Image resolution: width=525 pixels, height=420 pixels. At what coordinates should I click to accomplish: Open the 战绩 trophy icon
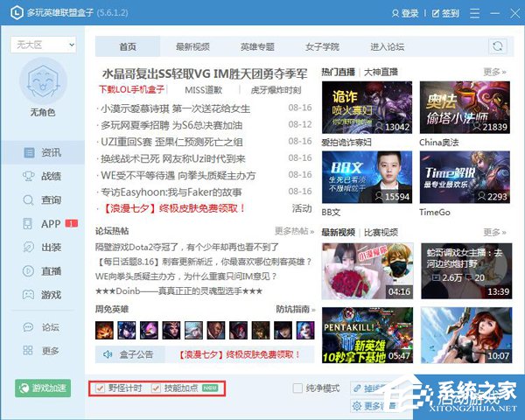click(29, 176)
